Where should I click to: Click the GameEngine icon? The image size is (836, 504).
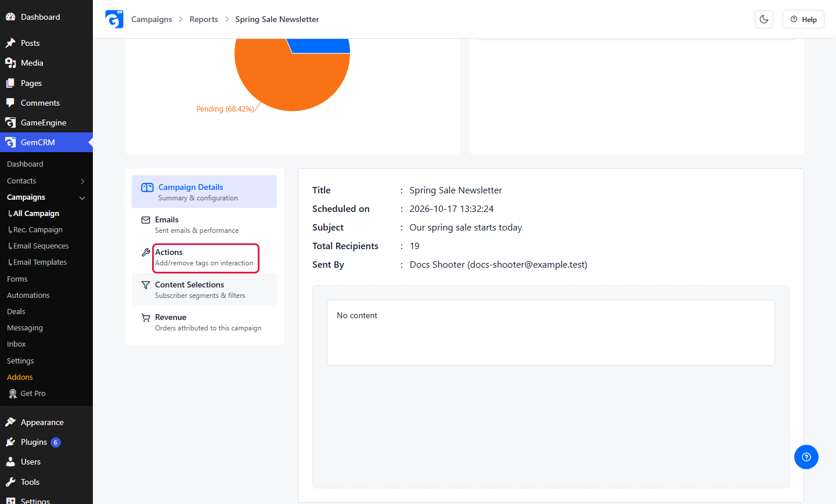(10, 123)
